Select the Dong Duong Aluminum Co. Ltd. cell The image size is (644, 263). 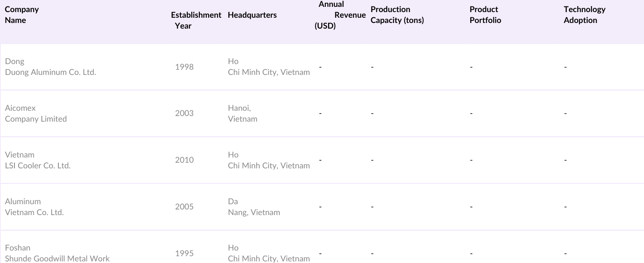click(x=50, y=67)
